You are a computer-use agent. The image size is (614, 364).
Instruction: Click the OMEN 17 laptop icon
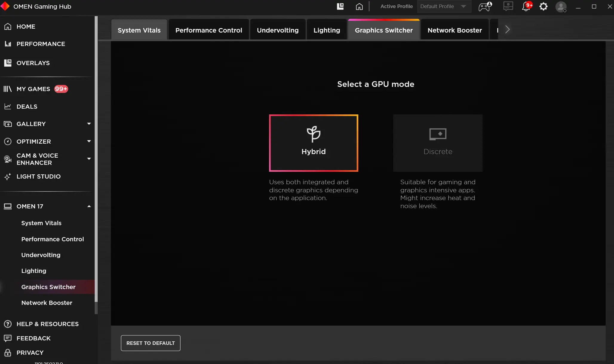click(8, 206)
